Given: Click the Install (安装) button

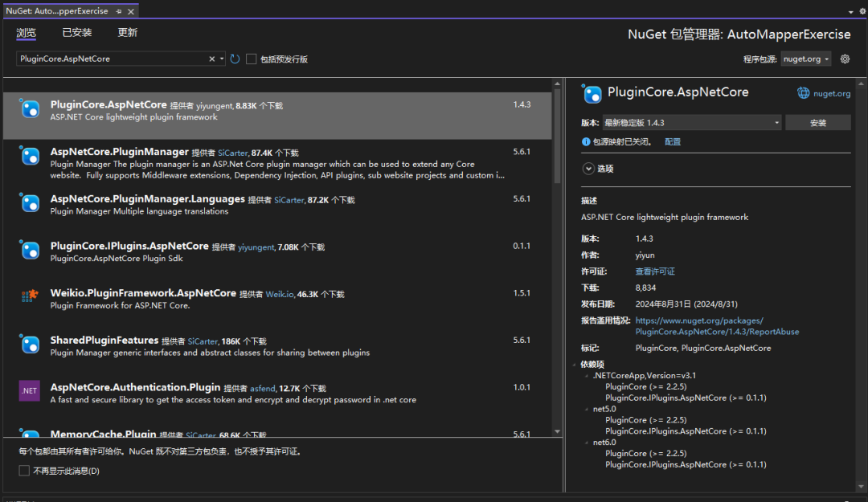Looking at the screenshot, I should [817, 123].
